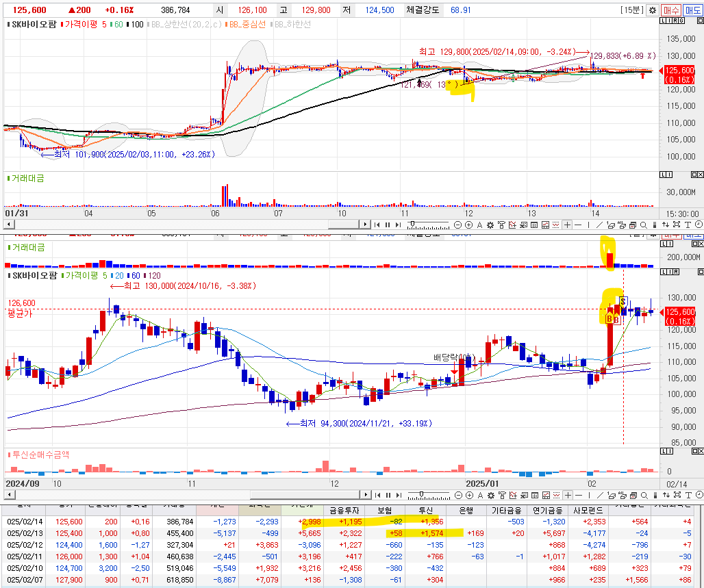
Task: Click the 보험 column header
Action: pyautogui.click(x=385, y=511)
